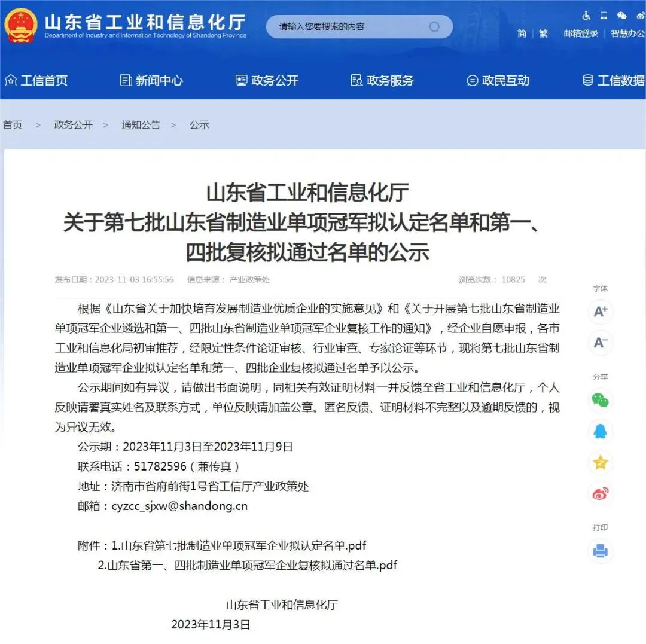Viewport: 646px width, 644px height.
Task: Click the address line 济南市省府前街1号
Action: tap(193, 486)
